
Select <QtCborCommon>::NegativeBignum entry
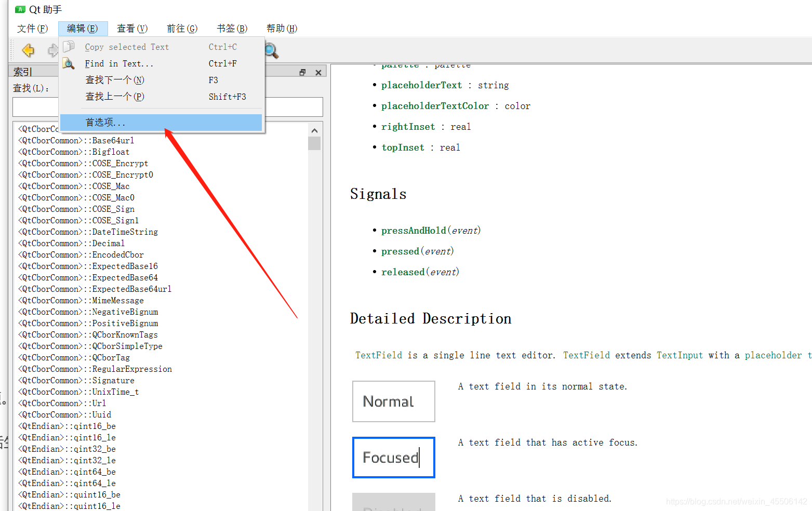point(88,312)
